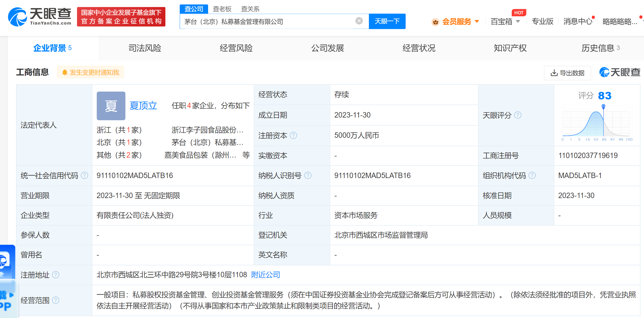Clear the search box with X icon
This screenshot has width=644, height=318.
pyautogui.click(x=359, y=21)
